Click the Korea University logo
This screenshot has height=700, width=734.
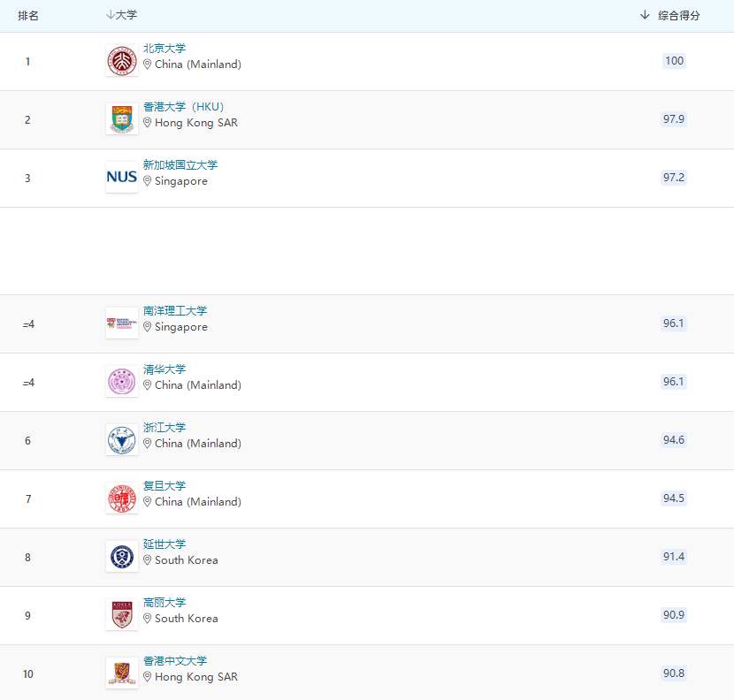(121, 614)
